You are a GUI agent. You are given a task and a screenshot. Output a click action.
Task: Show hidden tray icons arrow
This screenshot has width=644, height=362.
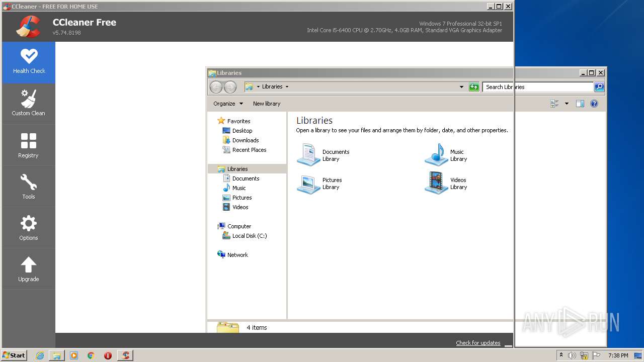click(561, 355)
